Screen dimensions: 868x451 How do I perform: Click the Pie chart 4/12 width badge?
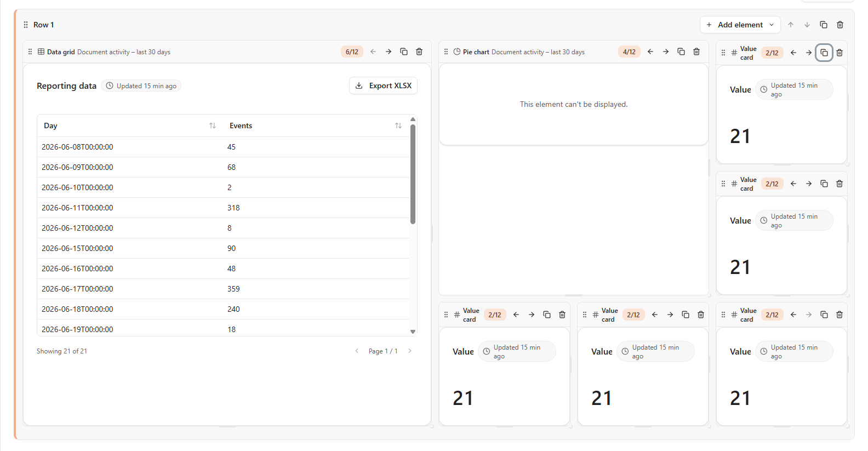629,52
